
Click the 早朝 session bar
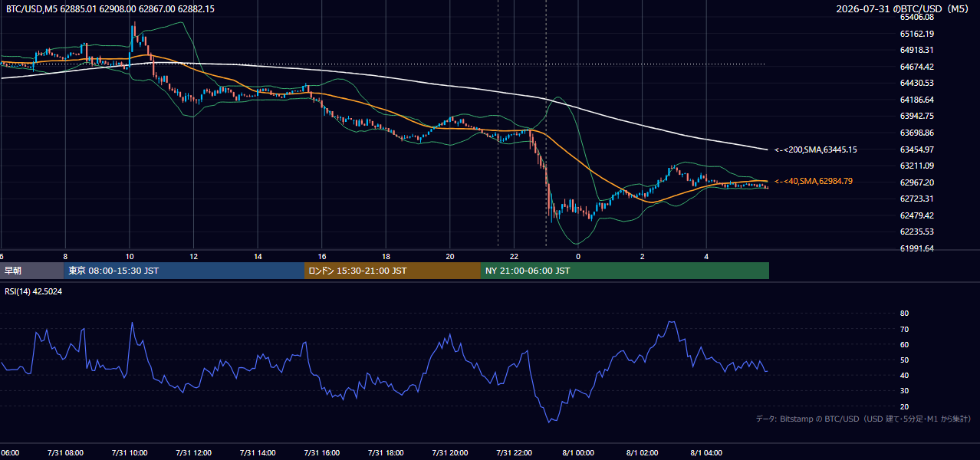[31, 271]
